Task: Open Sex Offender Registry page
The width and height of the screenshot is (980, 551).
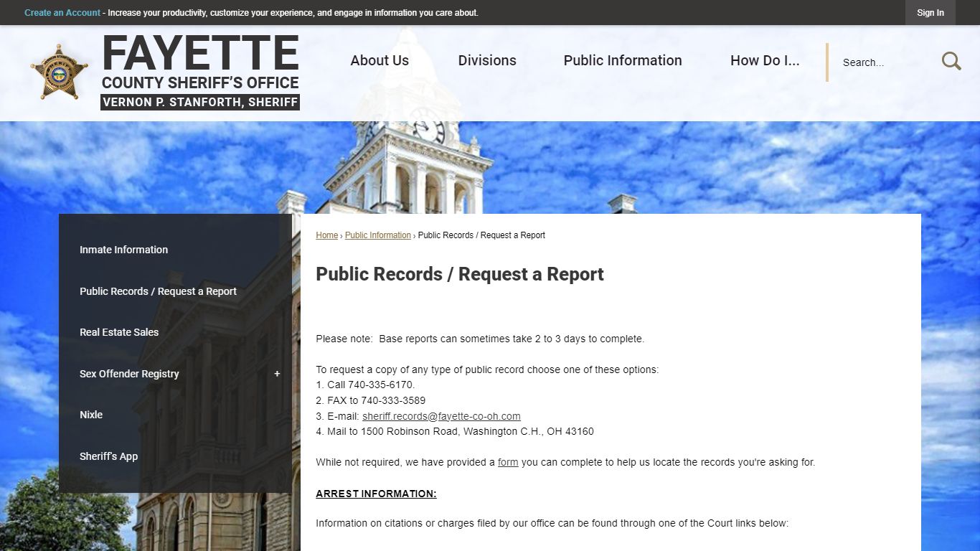Action: [129, 374]
